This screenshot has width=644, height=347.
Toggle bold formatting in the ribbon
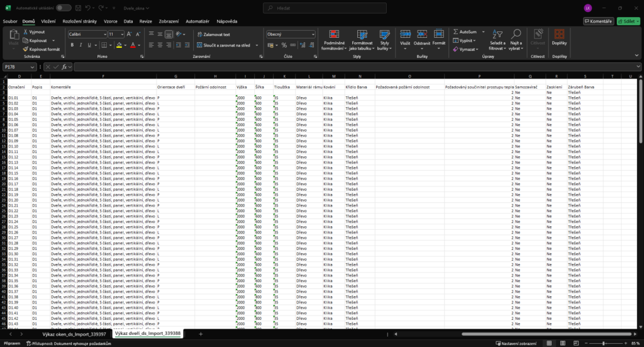[x=72, y=45]
